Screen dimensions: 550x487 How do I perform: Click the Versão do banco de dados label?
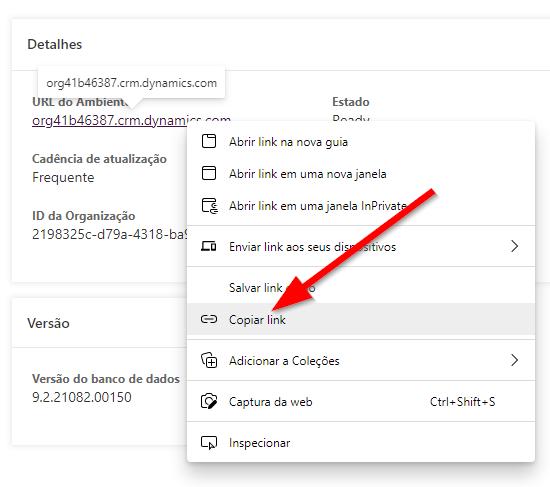point(106,379)
